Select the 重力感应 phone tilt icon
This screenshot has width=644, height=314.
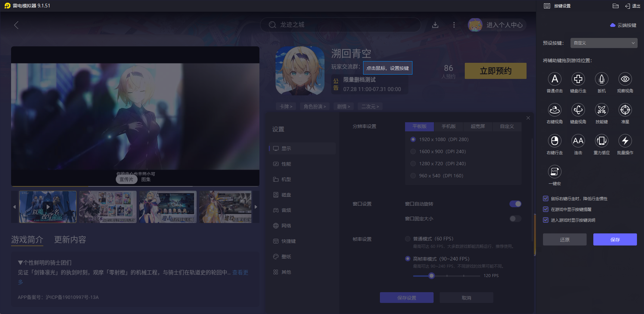tap(602, 141)
